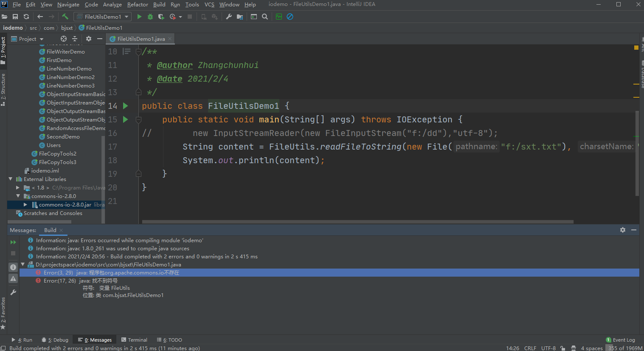Open the 4: Run tool window
644x351 pixels.
22,340
